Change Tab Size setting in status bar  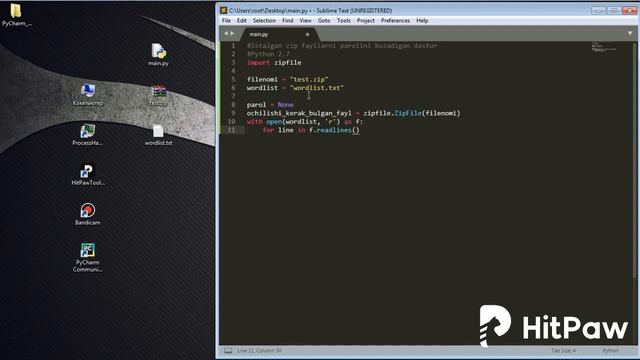click(563, 351)
